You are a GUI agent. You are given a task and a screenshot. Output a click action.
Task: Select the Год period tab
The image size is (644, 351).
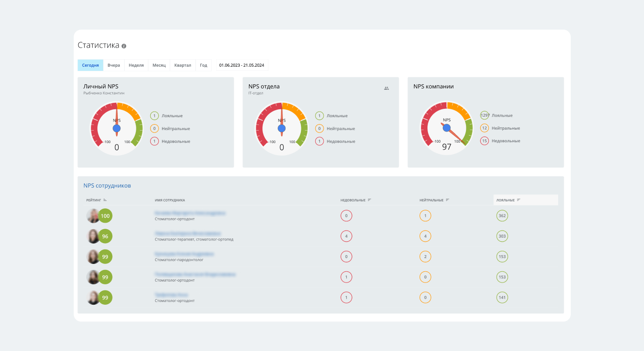(204, 65)
